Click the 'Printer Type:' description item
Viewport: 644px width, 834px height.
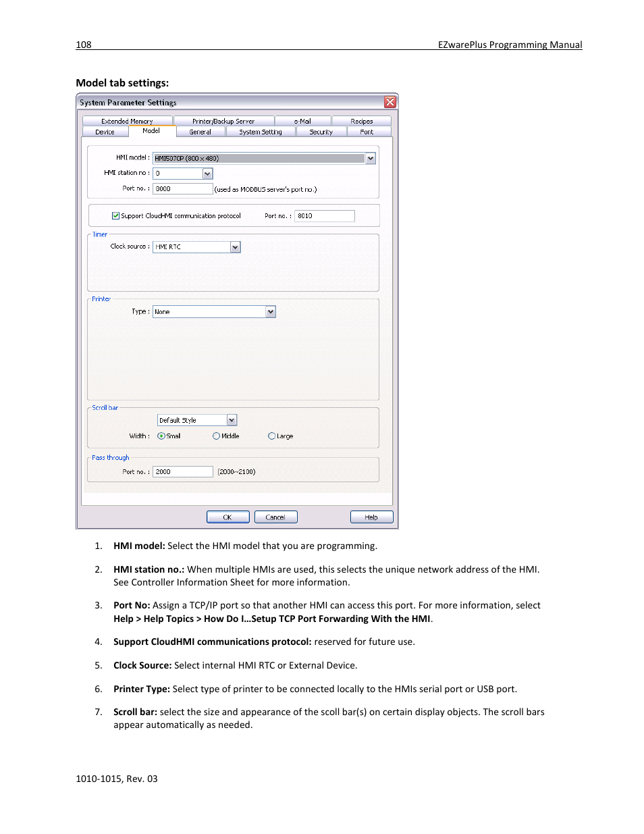315,689
